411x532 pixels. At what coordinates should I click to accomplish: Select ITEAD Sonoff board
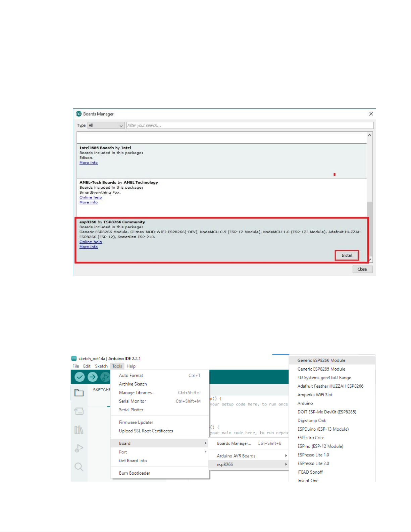pos(332,472)
